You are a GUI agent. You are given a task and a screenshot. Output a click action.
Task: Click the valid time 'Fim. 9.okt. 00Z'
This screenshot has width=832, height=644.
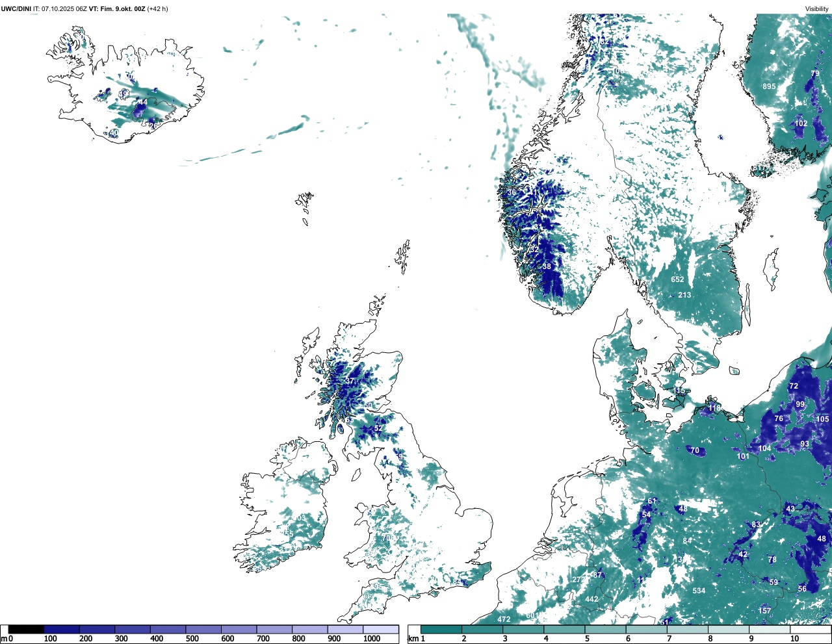[122, 8]
